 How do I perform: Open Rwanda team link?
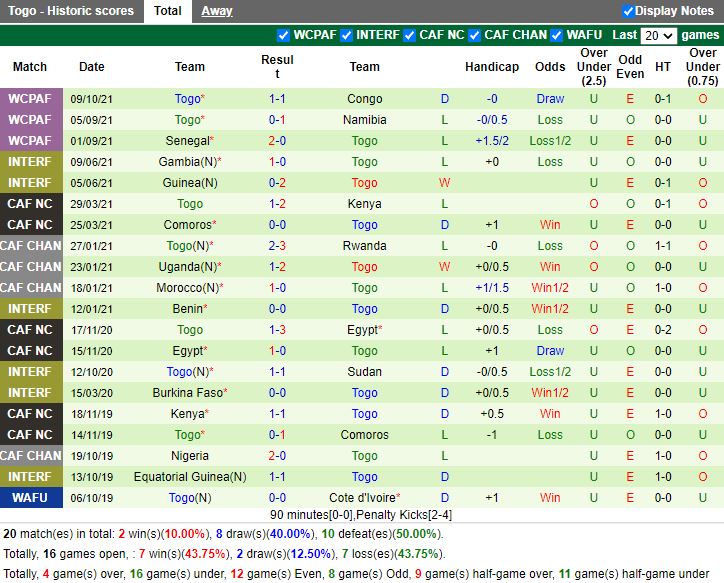(364, 246)
